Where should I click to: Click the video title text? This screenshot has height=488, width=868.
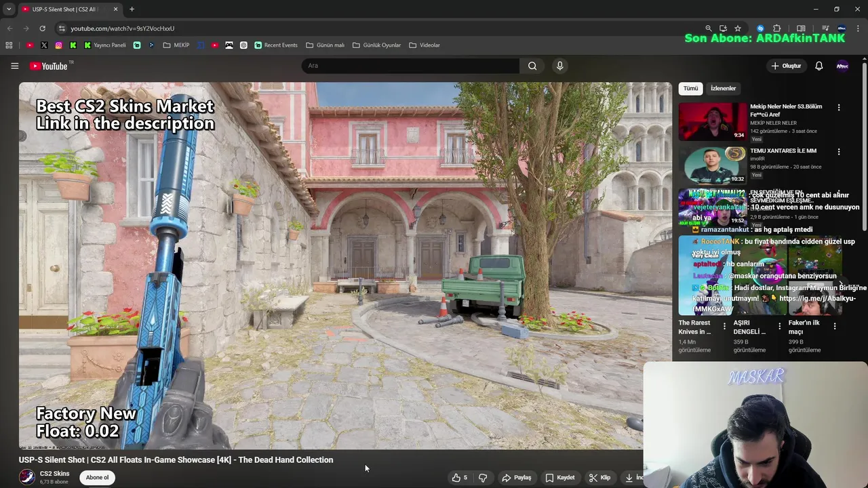click(x=176, y=460)
